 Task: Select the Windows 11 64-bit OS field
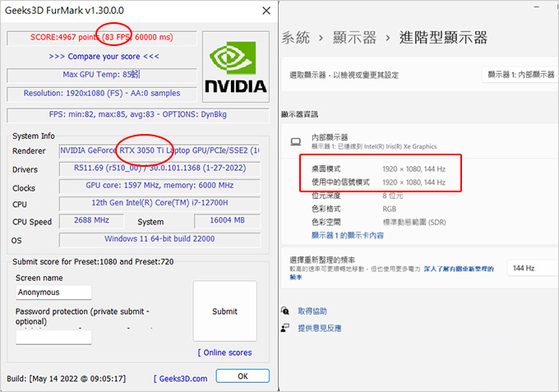(159, 239)
